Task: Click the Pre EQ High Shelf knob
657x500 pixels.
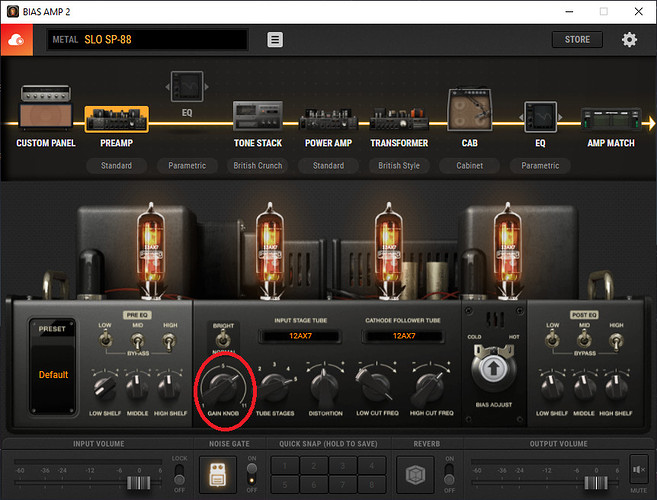Action: coord(169,386)
